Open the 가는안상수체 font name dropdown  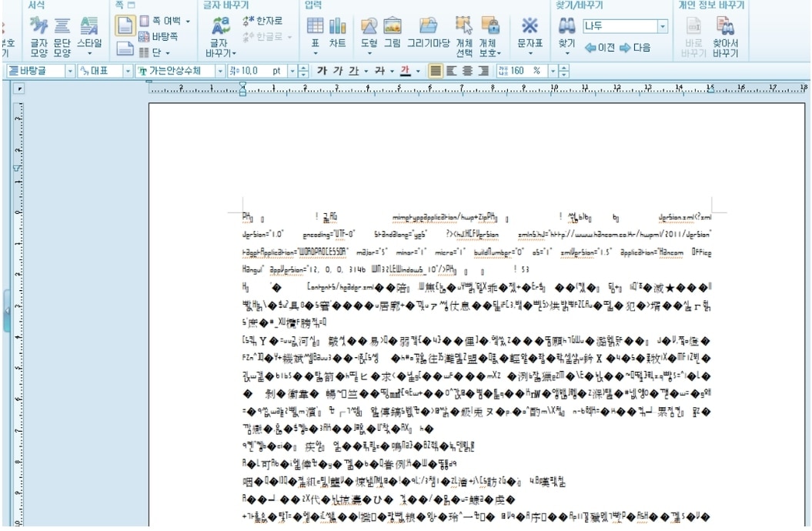(220, 71)
